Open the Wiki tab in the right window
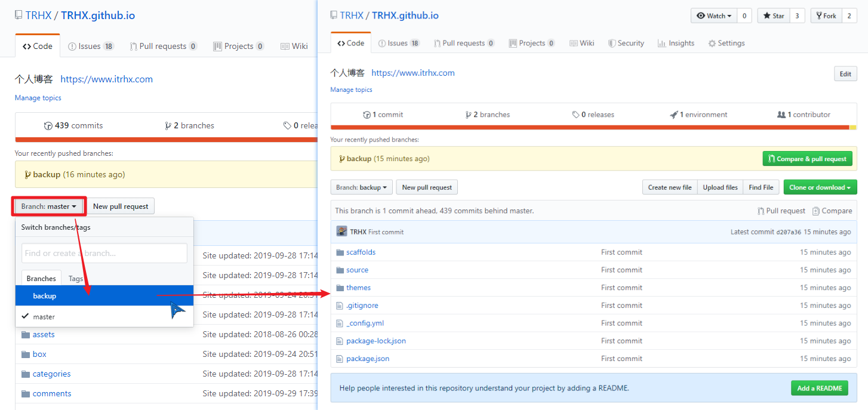 (x=582, y=43)
